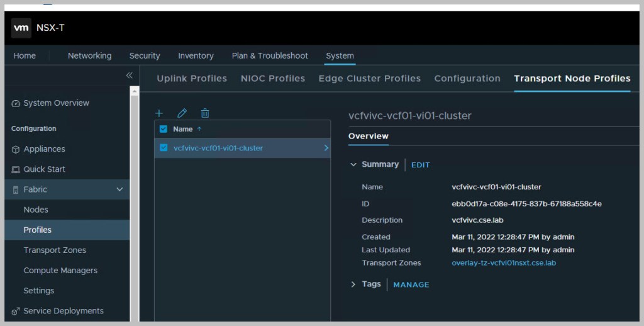Expand the Tags section
Image resolution: width=644 pixels, height=326 pixels.
coord(353,284)
